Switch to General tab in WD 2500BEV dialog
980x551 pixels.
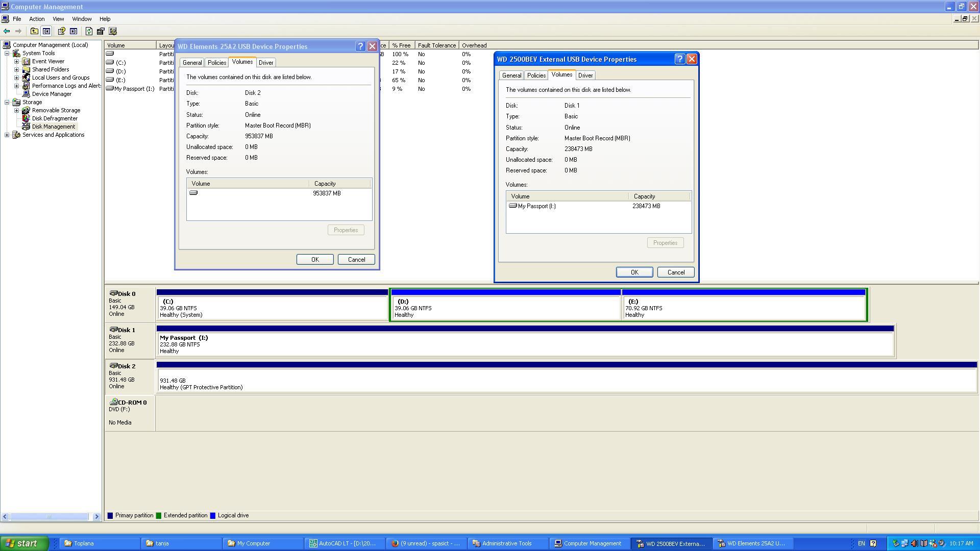[512, 76]
